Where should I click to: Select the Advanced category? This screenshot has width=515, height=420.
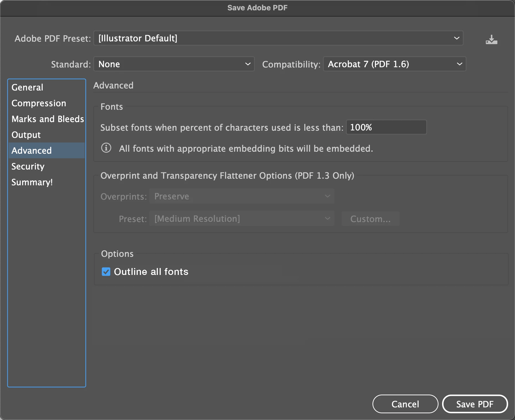47,151
